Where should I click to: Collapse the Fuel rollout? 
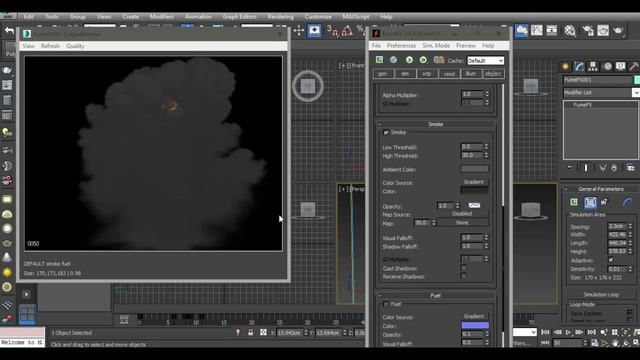(x=435, y=295)
